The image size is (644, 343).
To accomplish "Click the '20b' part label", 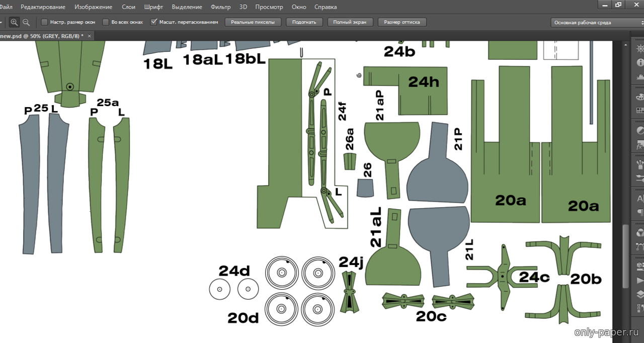I will click(586, 279).
